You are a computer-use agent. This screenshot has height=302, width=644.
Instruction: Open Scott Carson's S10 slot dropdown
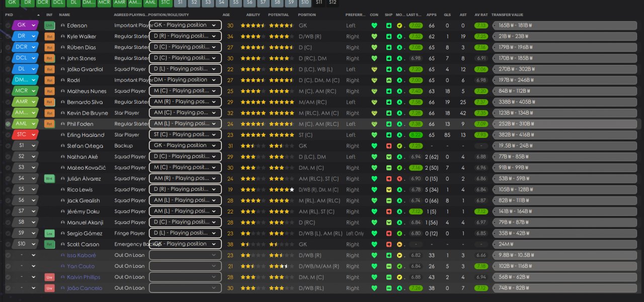pyautogui.click(x=26, y=244)
